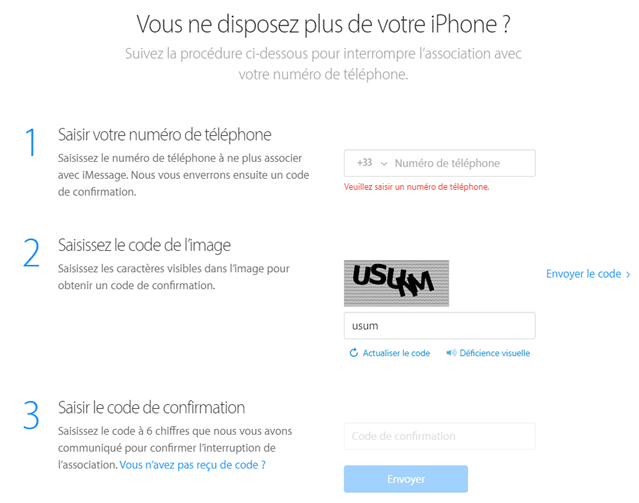This screenshot has height=503, width=639.
Task: Open the +33 country code dropdown
Action: click(x=372, y=163)
